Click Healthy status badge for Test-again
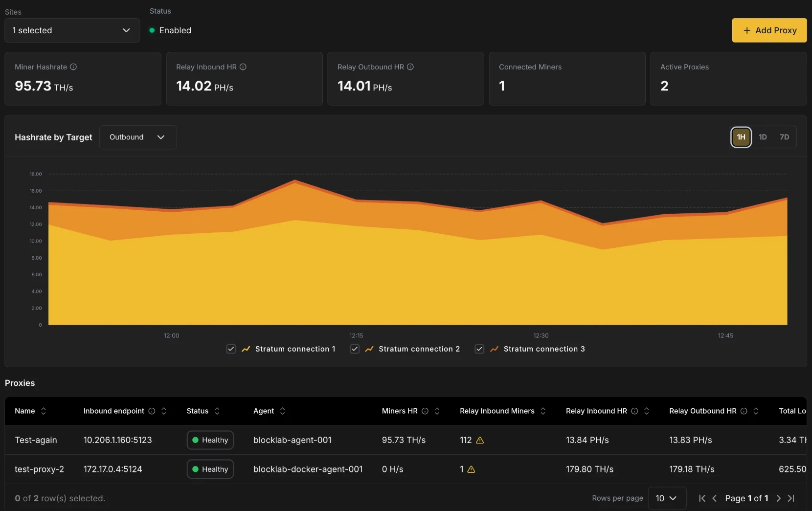Image resolution: width=812 pixels, height=511 pixels. pos(210,440)
